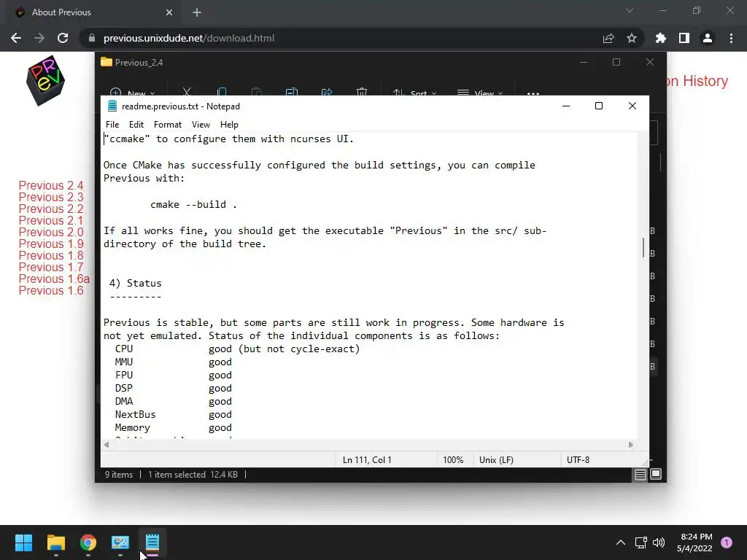Share this page from the address bar

pyautogui.click(x=608, y=38)
